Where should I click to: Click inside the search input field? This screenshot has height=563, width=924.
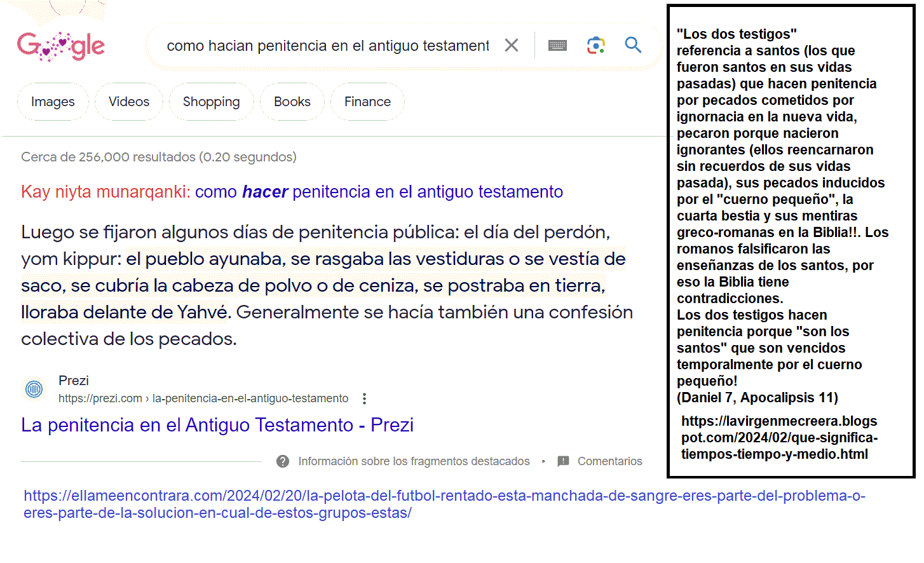pyautogui.click(x=324, y=44)
